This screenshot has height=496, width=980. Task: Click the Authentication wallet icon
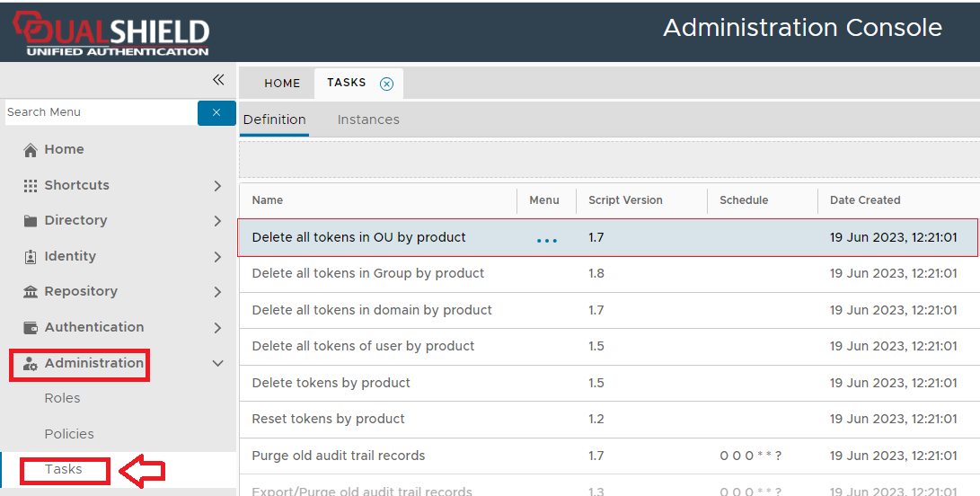click(31, 328)
